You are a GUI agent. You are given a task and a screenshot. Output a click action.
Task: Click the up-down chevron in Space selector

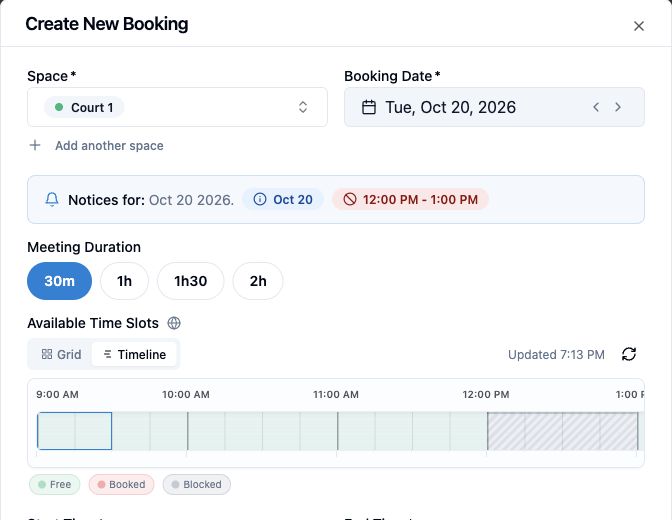coord(303,107)
